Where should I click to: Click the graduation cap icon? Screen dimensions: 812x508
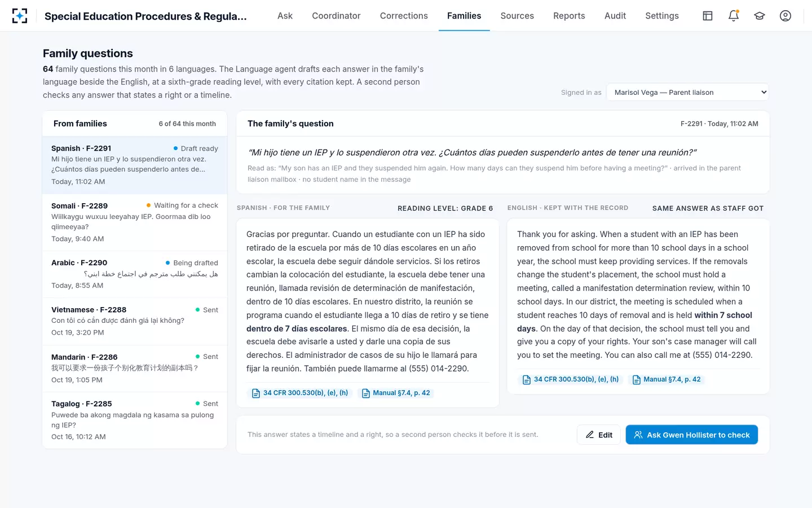pos(760,16)
